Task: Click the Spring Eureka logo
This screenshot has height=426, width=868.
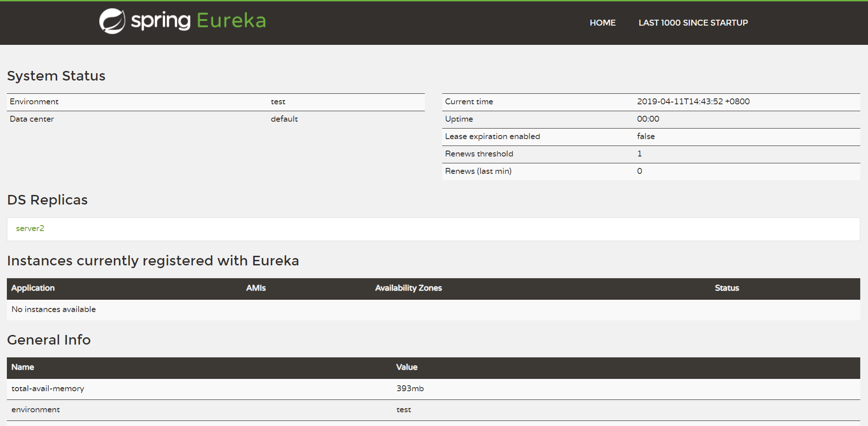Action: click(x=182, y=21)
